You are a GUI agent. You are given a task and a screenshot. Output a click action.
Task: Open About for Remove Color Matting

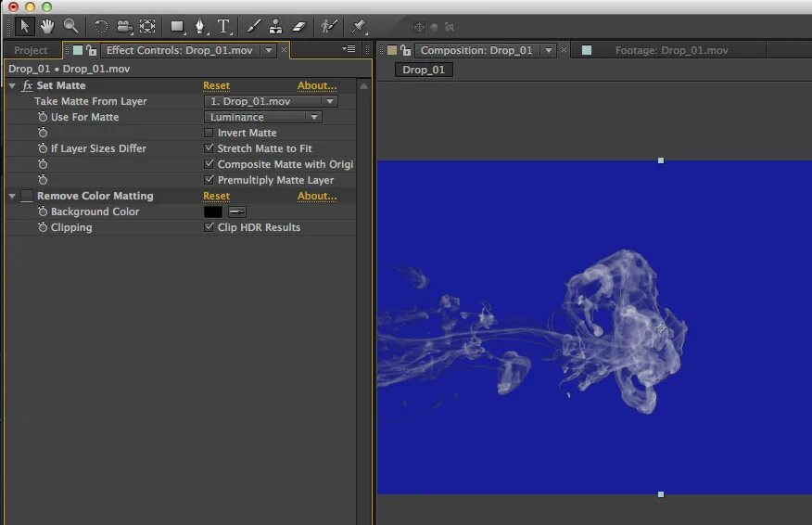[317, 196]
